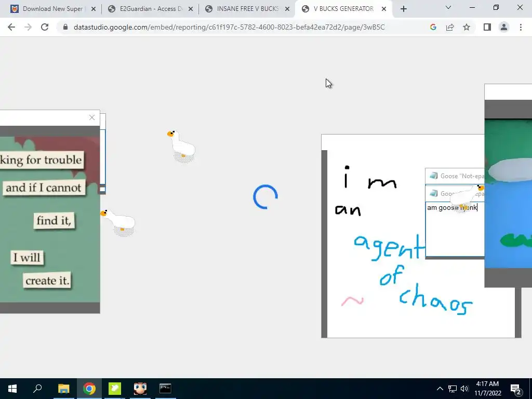Open Windows taskbar search

37,389
